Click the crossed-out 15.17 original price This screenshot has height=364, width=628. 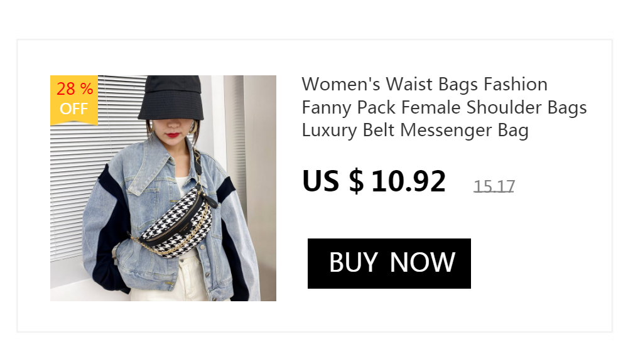tap(494, 186)
